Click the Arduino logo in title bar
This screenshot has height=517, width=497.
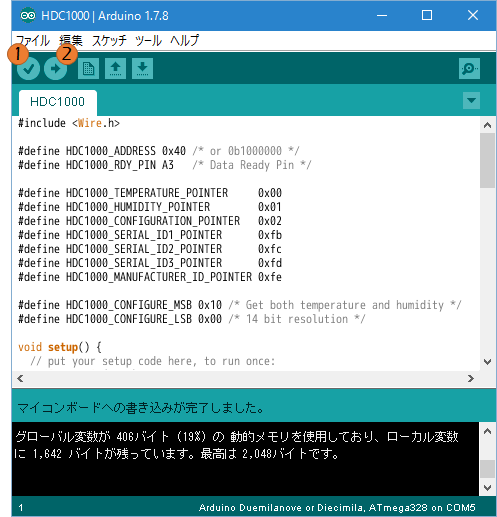28,16
